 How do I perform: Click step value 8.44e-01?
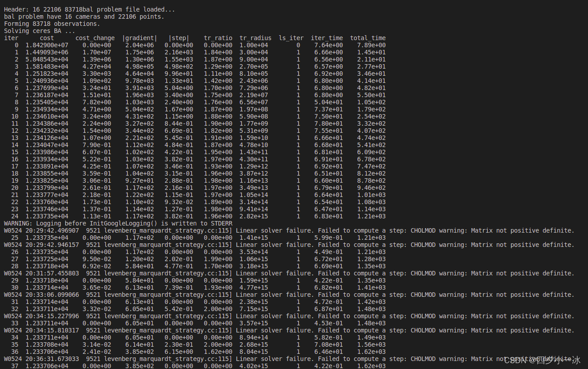[x=179, y=123]
